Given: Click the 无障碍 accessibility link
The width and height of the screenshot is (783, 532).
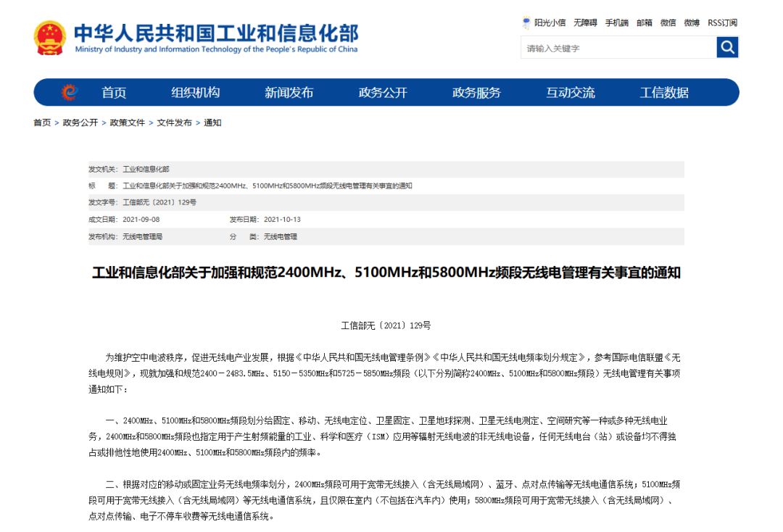Looking at the screenshot, I should coord(585,22).
